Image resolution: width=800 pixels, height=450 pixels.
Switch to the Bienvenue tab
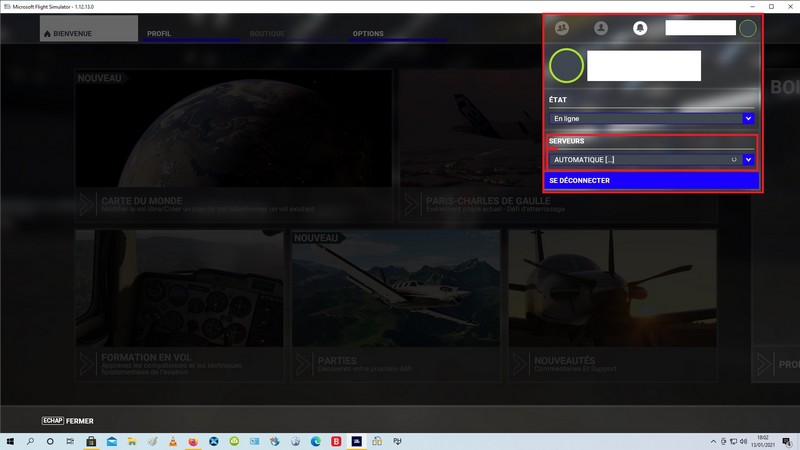pos(89,29)
